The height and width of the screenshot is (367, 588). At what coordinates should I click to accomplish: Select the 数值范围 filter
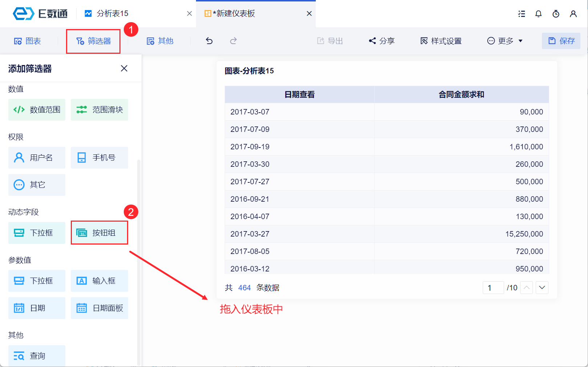(x=37, y=110)
